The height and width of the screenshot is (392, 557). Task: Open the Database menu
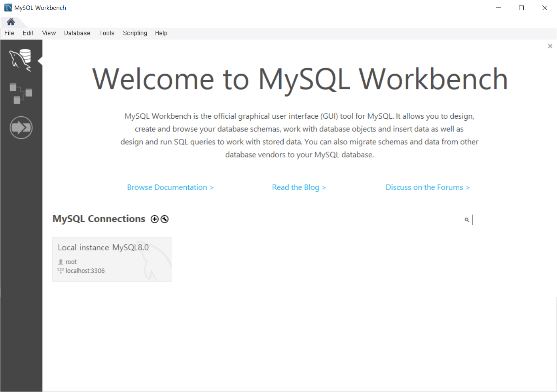pyautogui.click(x=77, y=33)
